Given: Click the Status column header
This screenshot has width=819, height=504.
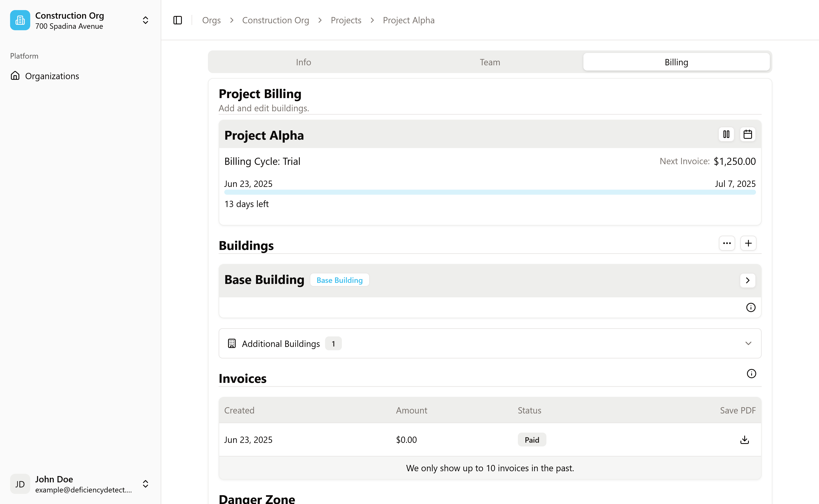Looking at the screenshot, I should point(529,410).
